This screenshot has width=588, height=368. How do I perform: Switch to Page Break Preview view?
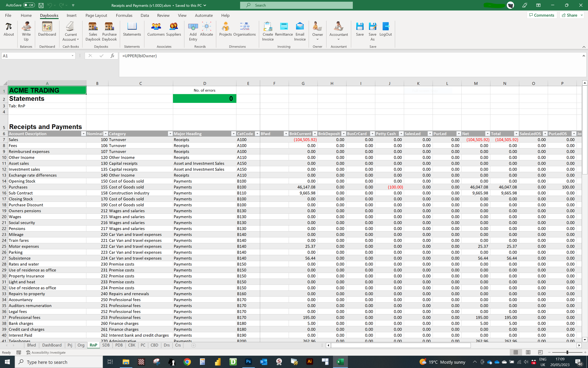click(x=540, y=352)
